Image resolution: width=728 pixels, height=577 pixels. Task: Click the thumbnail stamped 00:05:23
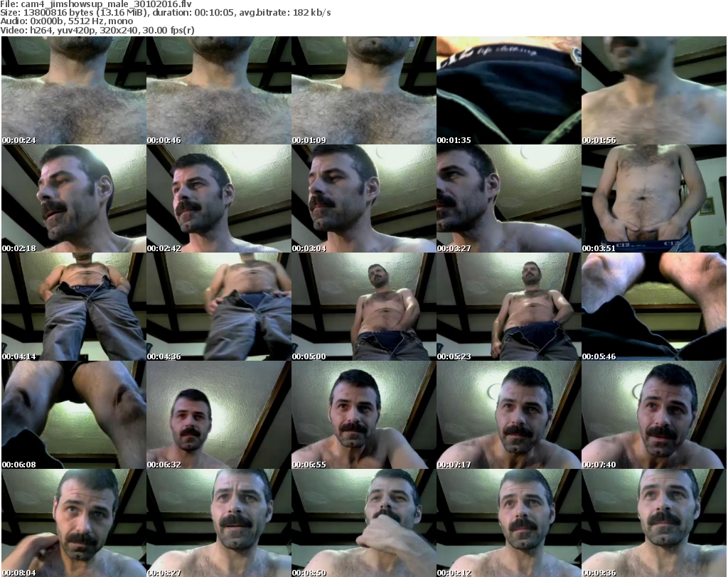click(x=509, y=307)
